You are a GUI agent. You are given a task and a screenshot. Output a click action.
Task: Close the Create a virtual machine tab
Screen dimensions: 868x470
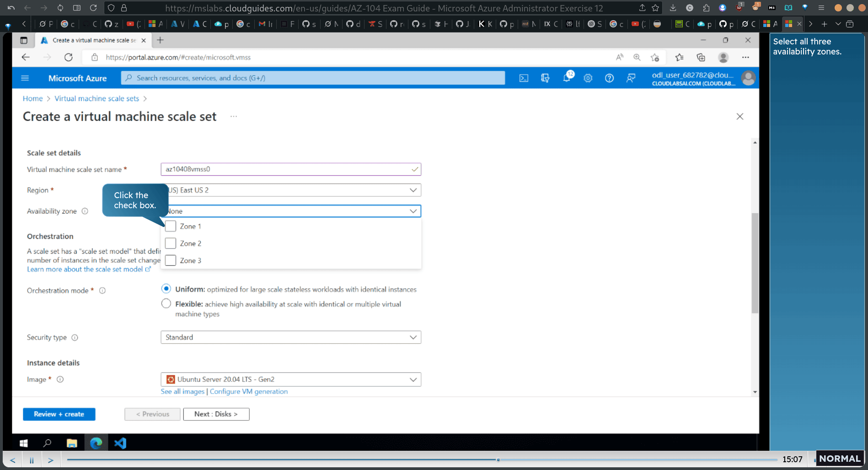point(144,40)
